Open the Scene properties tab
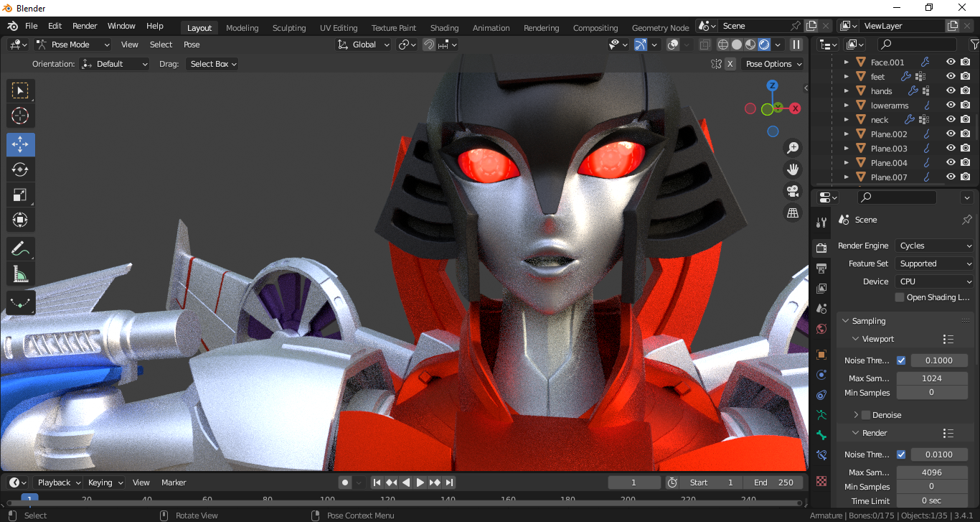The height and width of the screenshot is (522, 980). [821, 309]
